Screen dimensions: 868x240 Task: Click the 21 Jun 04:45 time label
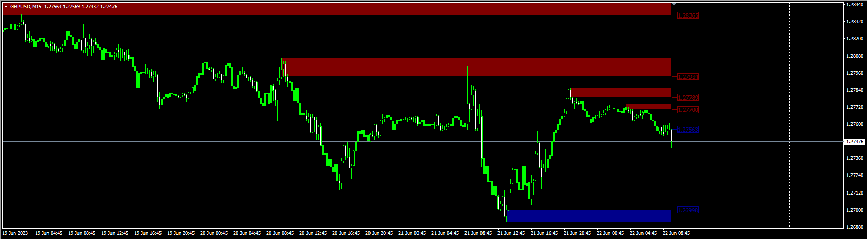coord(445,233)
